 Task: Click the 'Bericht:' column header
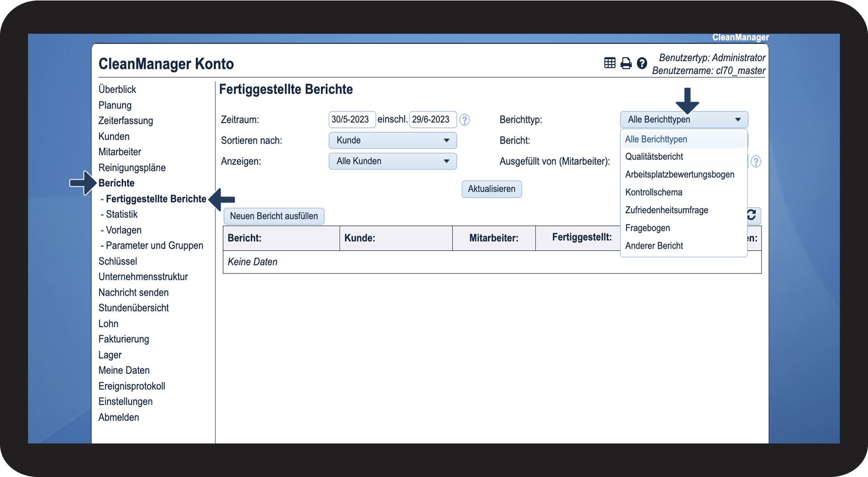[x=281, y=238]
